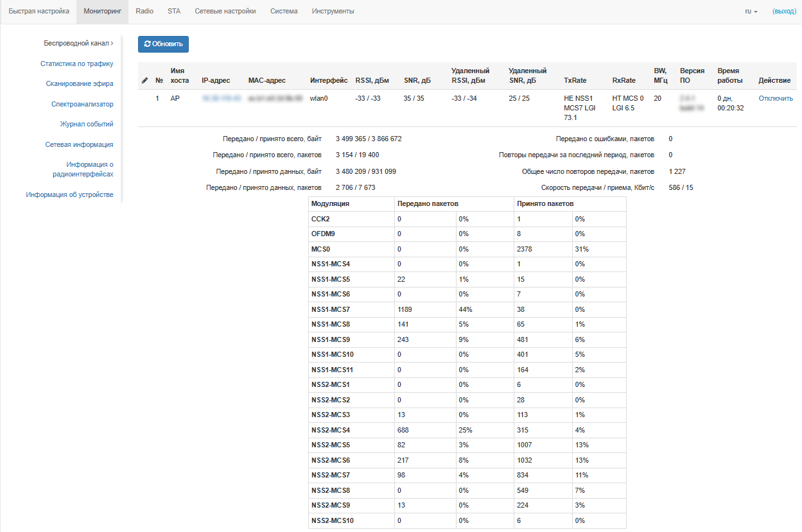Click the (выход) logout link
This screenshot has height=532, width=802.
point(784,12)
